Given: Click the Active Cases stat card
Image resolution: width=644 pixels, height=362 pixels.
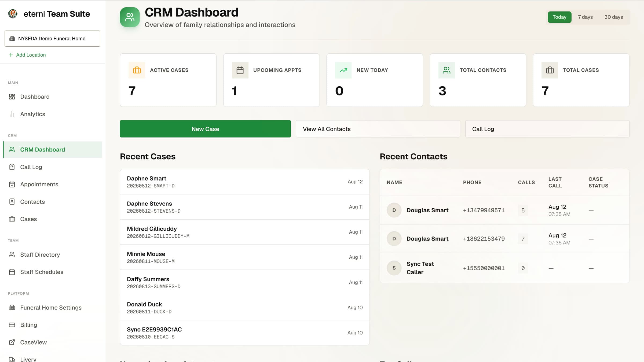Looking at the screenshot, I should pos(168,80).
